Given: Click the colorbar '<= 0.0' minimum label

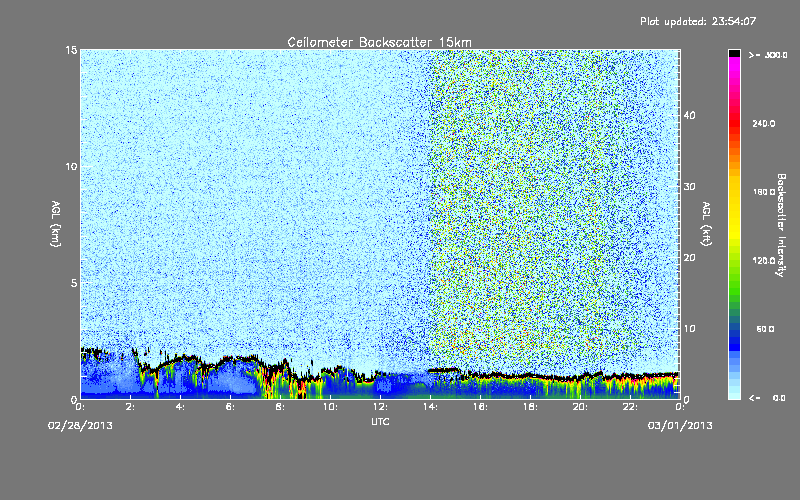Looking at the screenshot, I should point(767,398).
